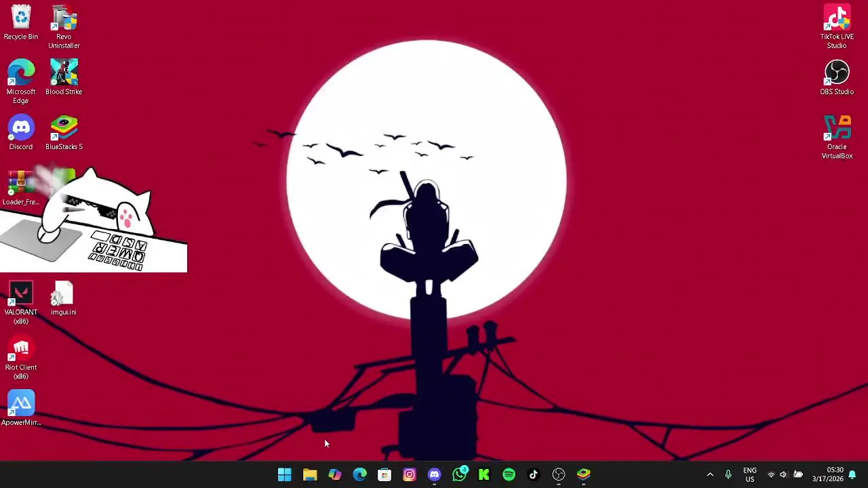Open the ENG US language switcher
The height and width of the screenshot is (488, 868).
tap(750, 475)
